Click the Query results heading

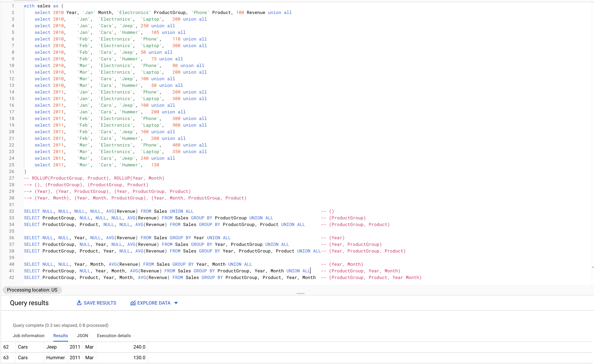[29, 303]
